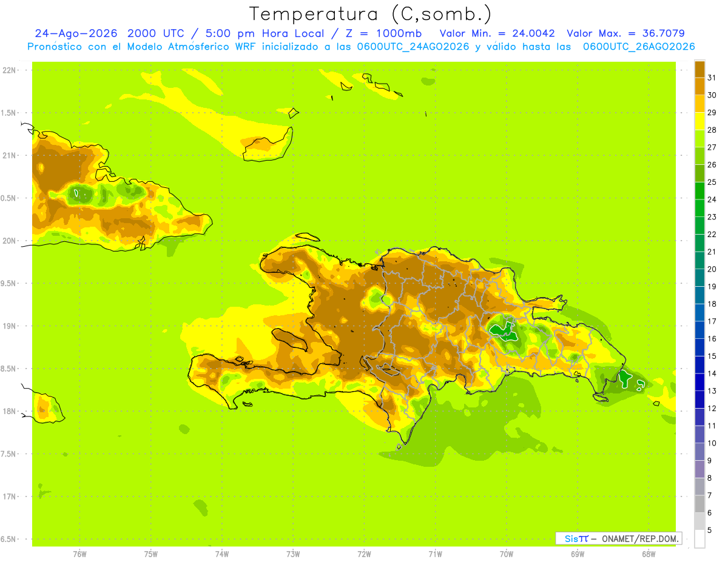This screenshot has width=728, height=562.
Task: Pick the brown colorbar swatch above 31
Action: [x=699, y=69]
